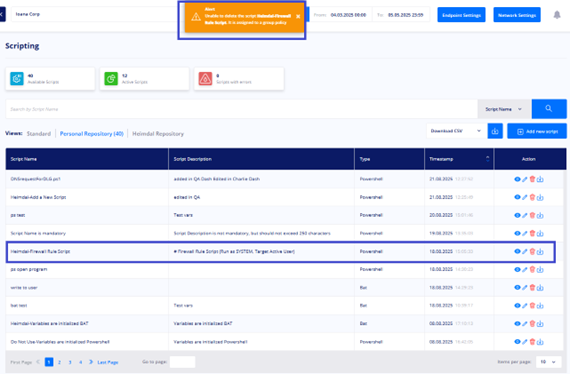View the 'bat test' script
Image resolution: width=570 pixels, height=374 pixels.
pyautogui.click(x=517, y=306)
